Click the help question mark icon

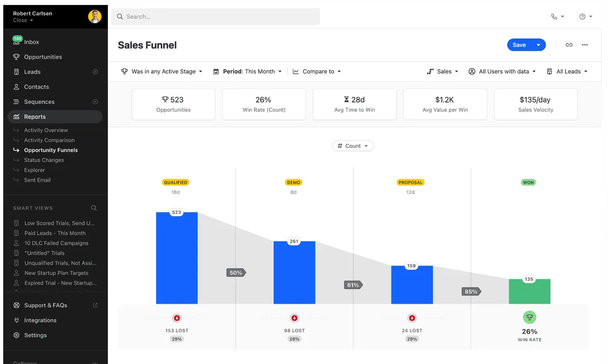coord(583,16)
